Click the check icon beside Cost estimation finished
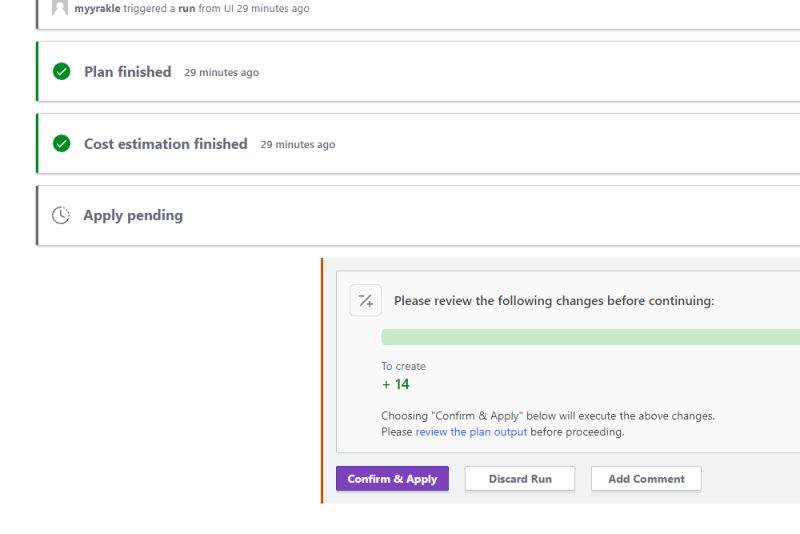 [62, 144]
